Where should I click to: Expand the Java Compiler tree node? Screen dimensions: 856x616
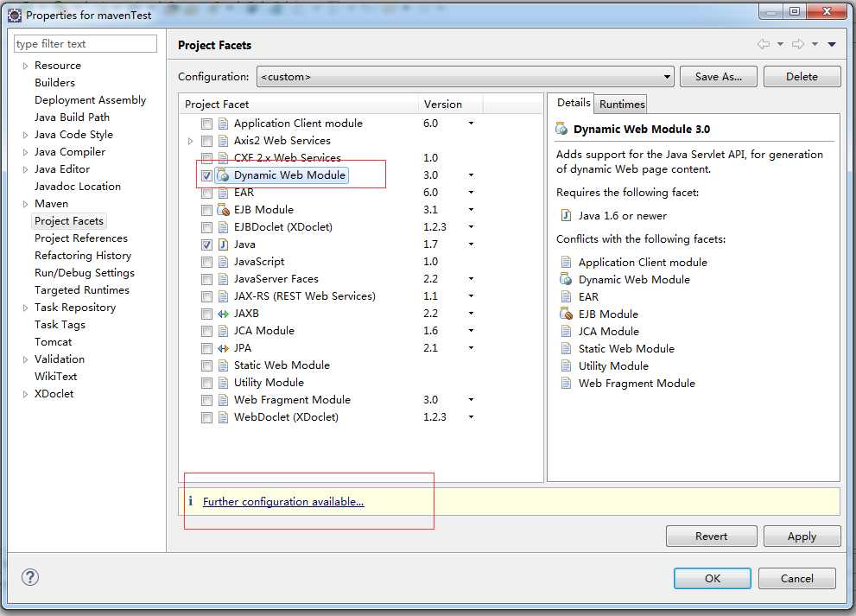tap(25, 152)
